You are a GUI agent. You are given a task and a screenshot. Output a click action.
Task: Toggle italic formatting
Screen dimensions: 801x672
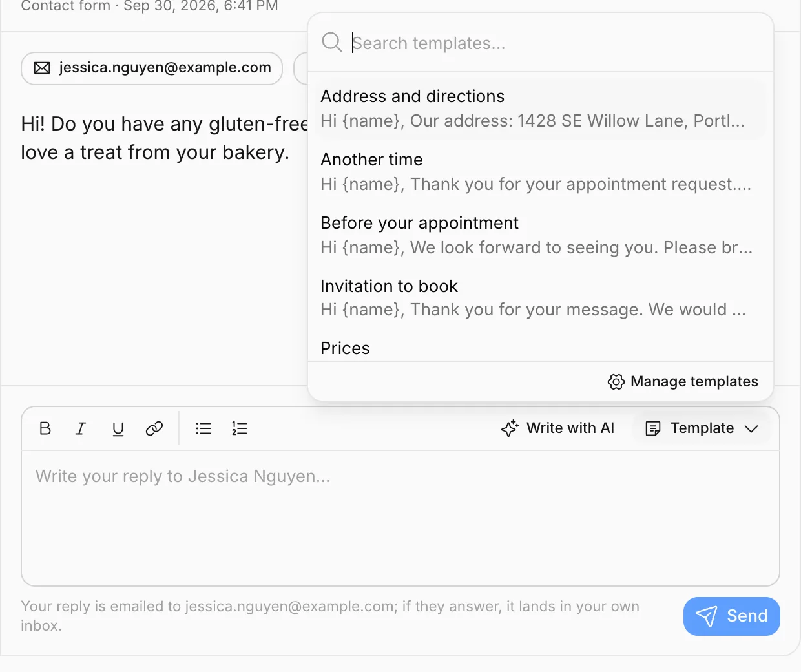(x=81, y=428)
